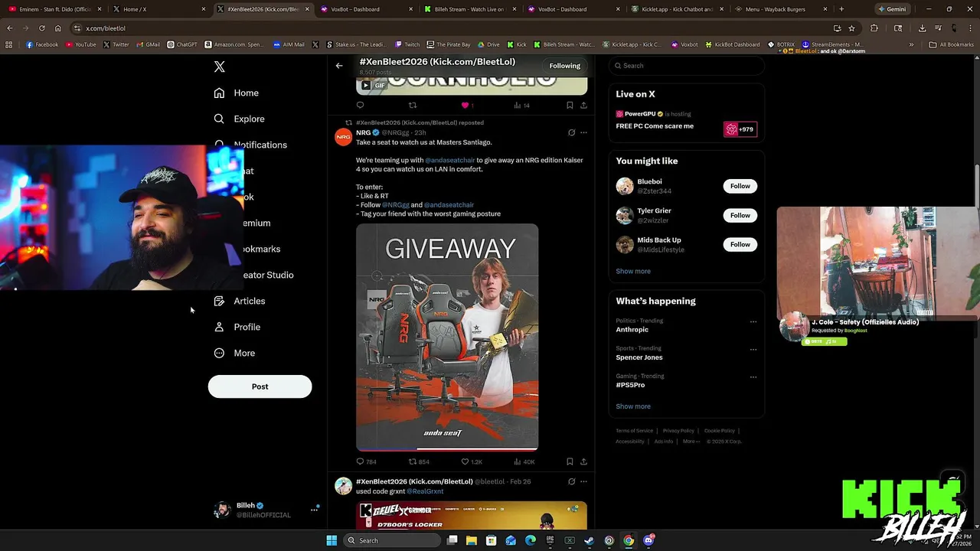Open more menu on Feb 26 post

click(x=583, y=481)
